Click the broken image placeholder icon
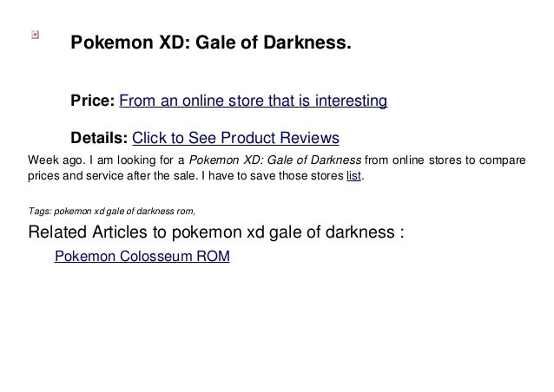 35,35
